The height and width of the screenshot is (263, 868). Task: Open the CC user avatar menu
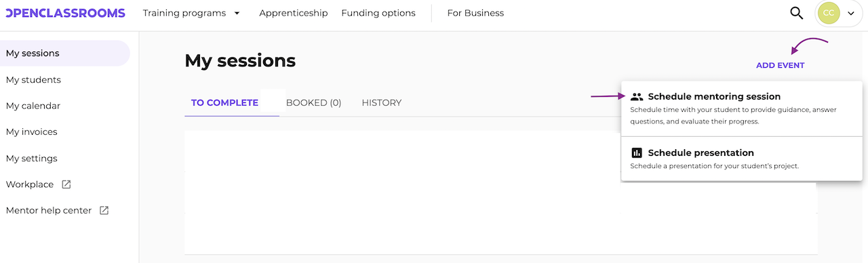(x=829, y=13)
